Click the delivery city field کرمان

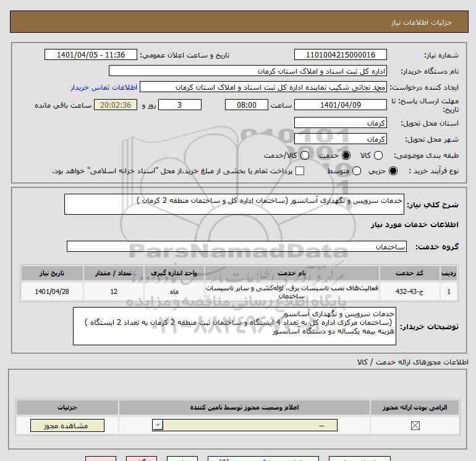click(340, 139)
